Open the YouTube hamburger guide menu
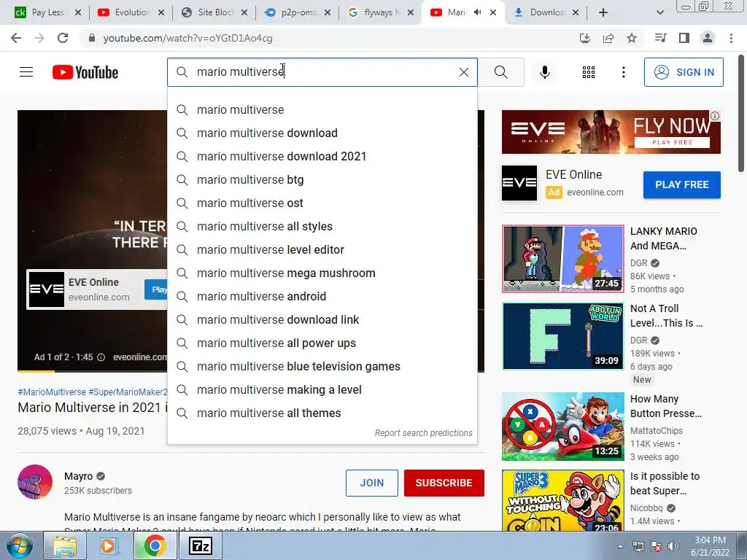The height and width of the screenshot is (560, 747). pyautogui.click(x=26, y=72)
